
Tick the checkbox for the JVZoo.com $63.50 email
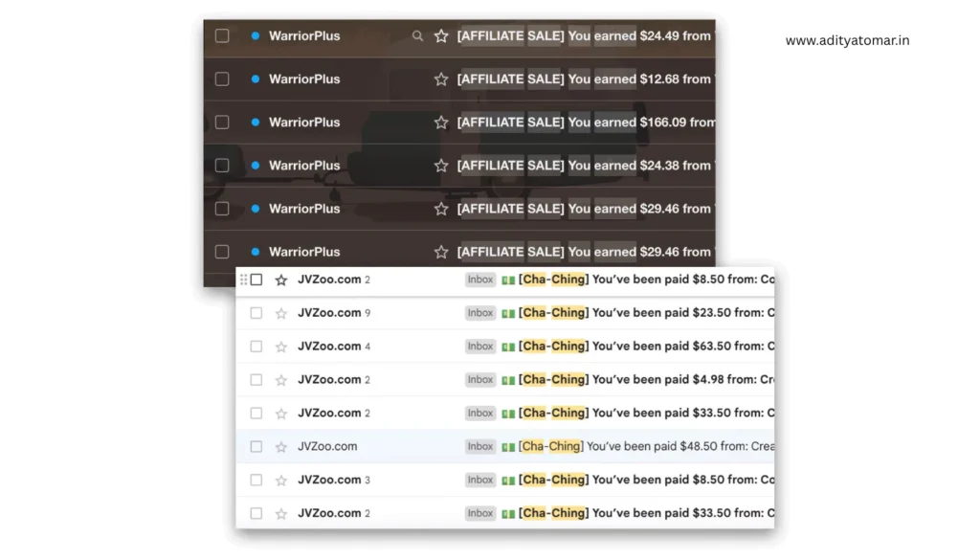point(256,347)
